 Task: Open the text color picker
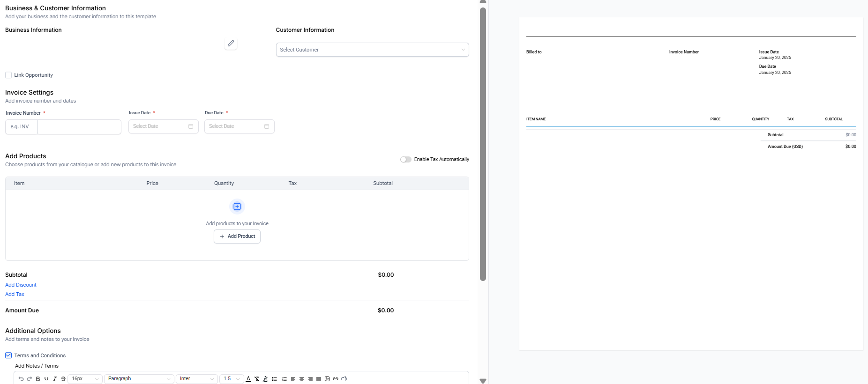click(x=248, y=379)
